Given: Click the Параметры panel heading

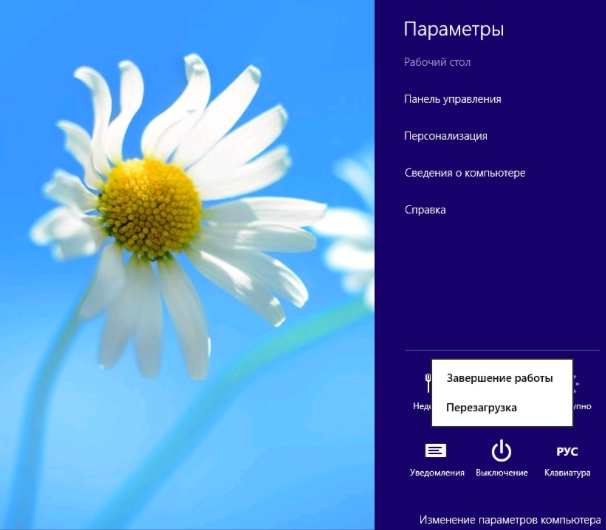Looking at the screenshot, I should click(453, 30).
